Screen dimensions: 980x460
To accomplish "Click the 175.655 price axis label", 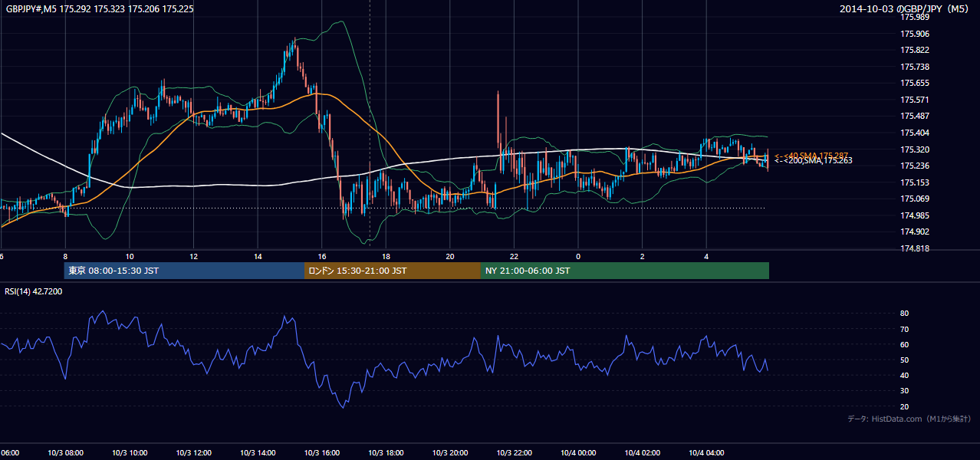I will tap(914, 83).
